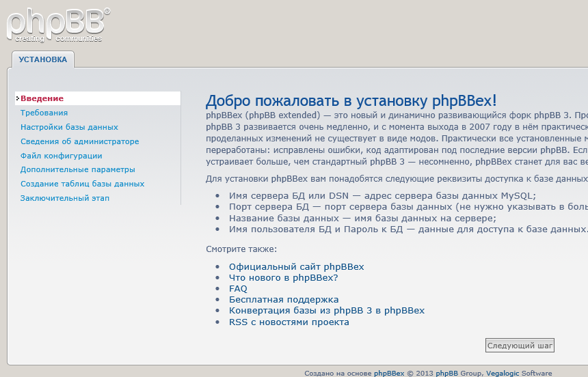Select Введение in the sidebar

click(42, 98)
